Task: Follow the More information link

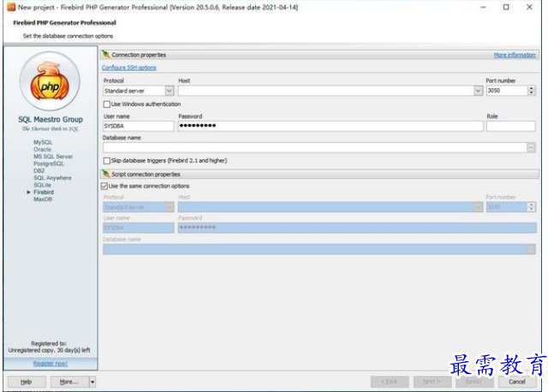Action: click(515, 55)
